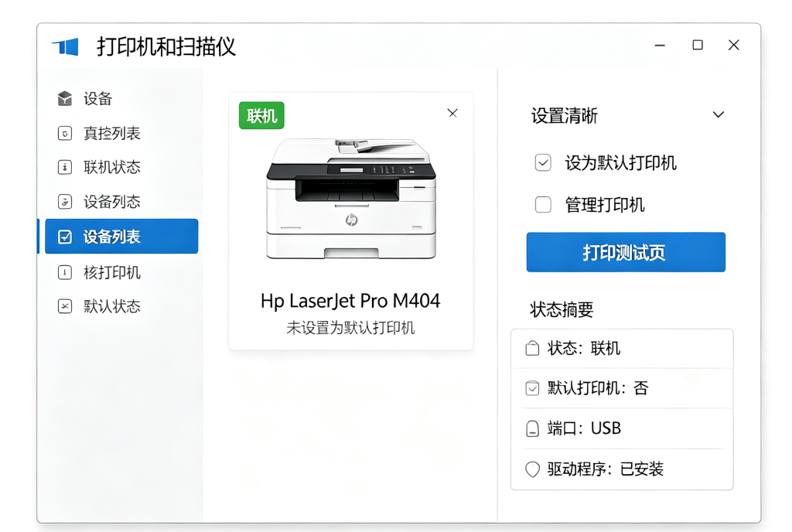Close the HP LaserJet printer card
The width and height of the screenshot is (792, 532).
(x=452, y=113)
